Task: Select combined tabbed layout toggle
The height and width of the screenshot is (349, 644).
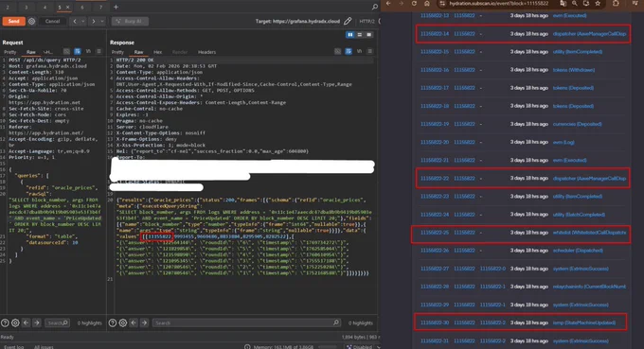Action: [368, 35]
